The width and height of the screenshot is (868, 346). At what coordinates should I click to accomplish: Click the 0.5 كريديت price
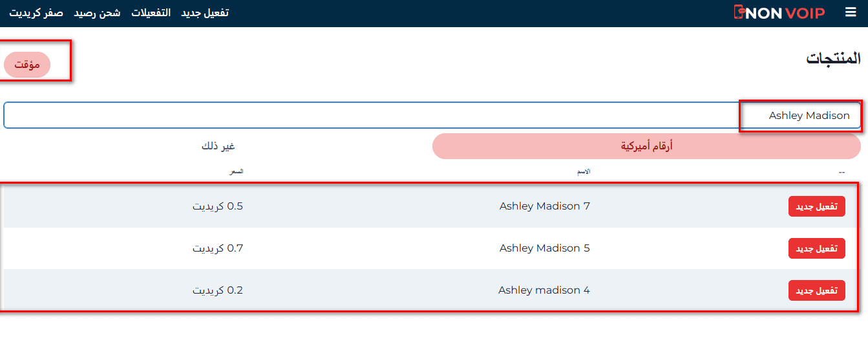pyautogui.click(x=218, y=206)
